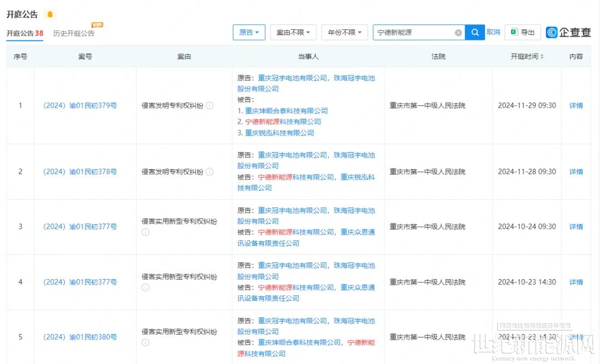Screen dimensions: 600x364
Task: Open case (2024) 渝01民初379号
Action: click(80, 105)
